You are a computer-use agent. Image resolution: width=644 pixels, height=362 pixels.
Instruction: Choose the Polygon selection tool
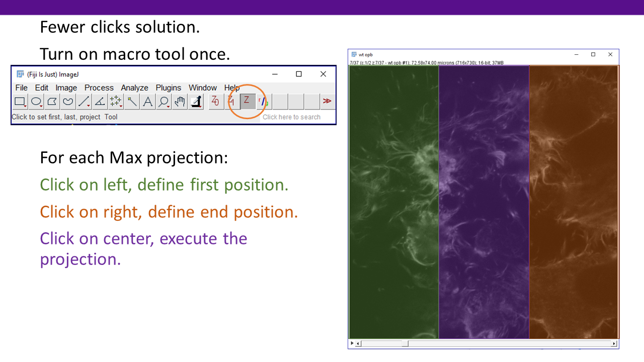[52, 102]
